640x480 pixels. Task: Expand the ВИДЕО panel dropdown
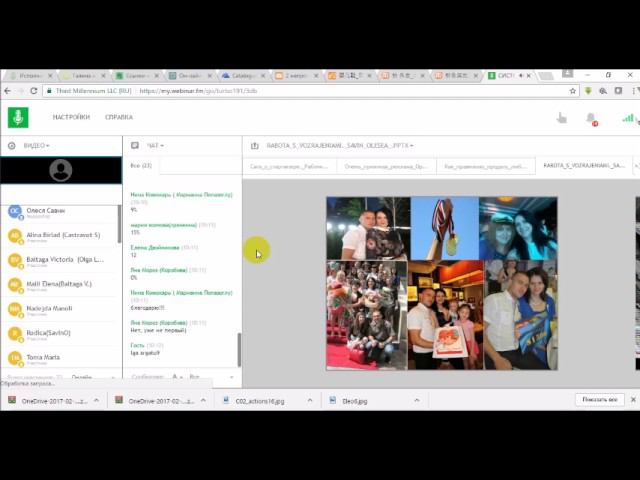pos(36,146)
